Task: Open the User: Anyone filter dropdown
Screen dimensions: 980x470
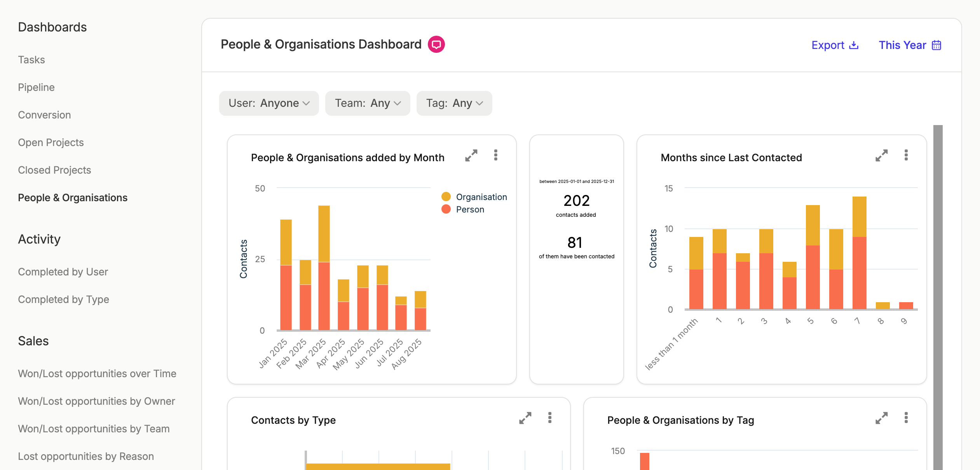Action: point(269,103)
